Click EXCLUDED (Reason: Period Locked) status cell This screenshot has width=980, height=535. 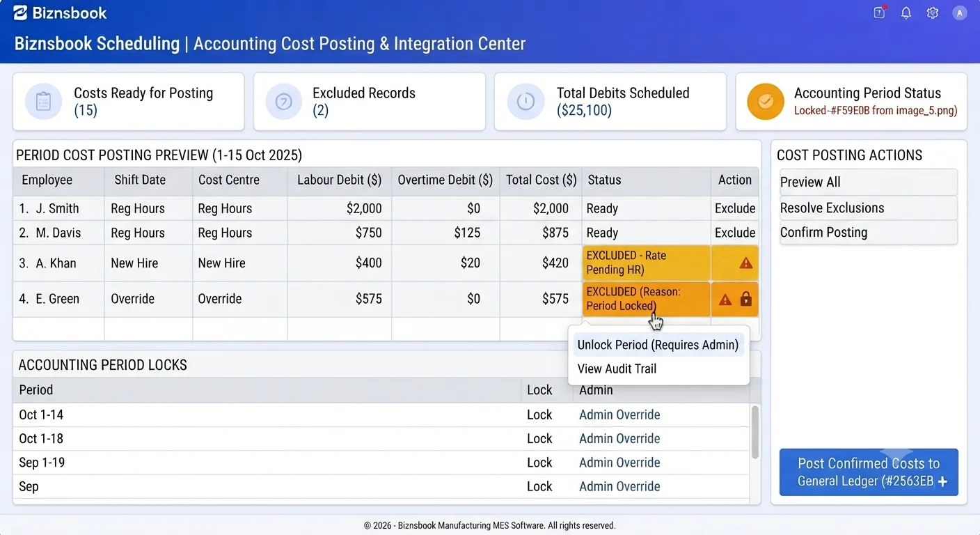point(646,299)
